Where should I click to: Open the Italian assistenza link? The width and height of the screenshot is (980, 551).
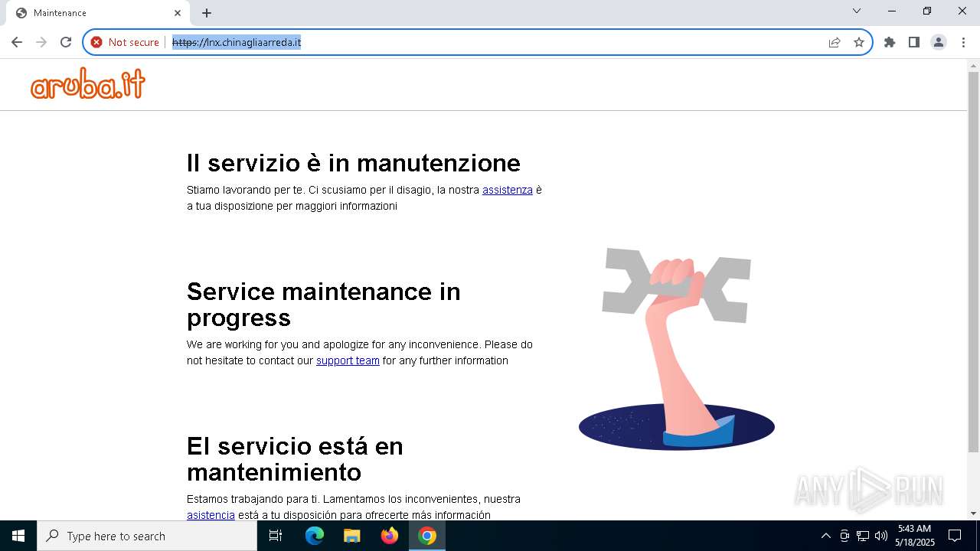click(x=508, y=190)
